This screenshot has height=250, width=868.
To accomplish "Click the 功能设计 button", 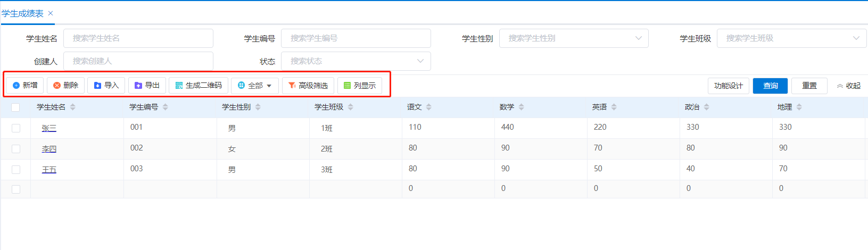I will [729, 86].
